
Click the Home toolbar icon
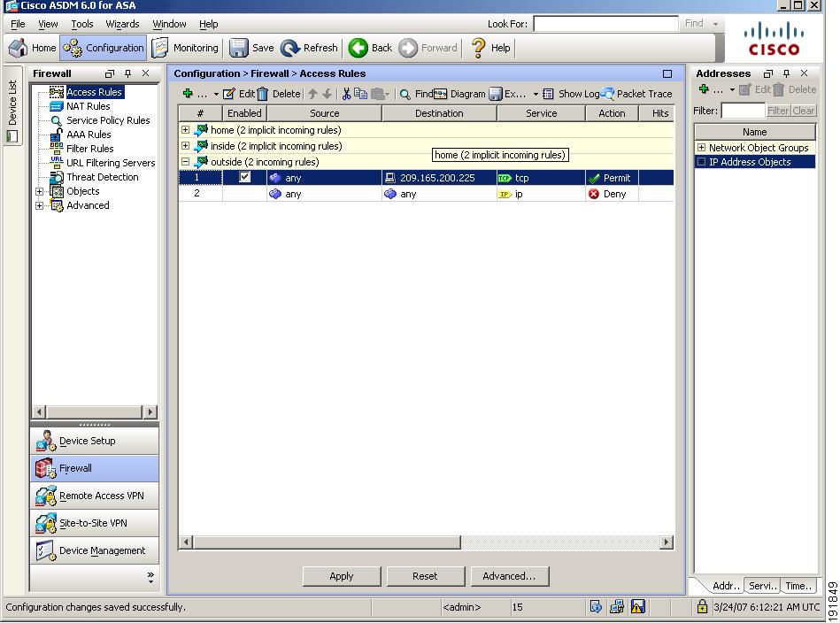click(x=18, y=48)
